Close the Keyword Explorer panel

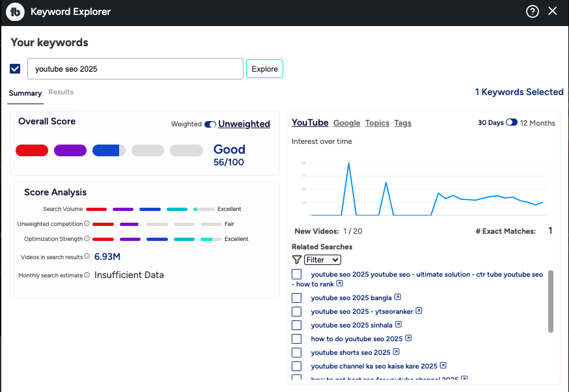click(x=553, y=11)
